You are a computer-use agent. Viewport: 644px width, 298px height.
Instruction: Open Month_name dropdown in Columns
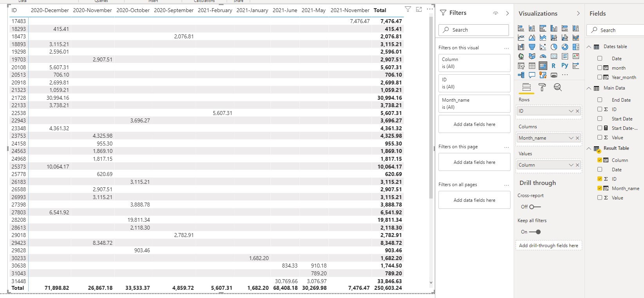571,138
